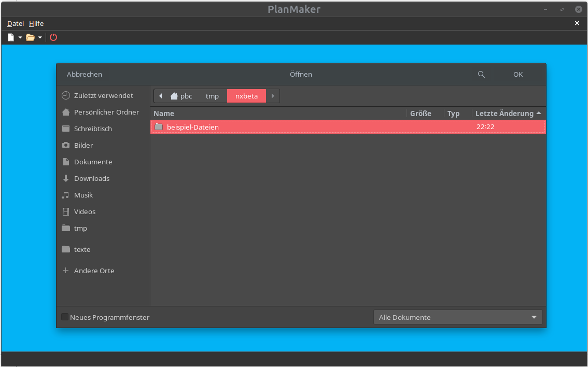Expand the open file dropdown arrow
Image resolution: width=588 pixels, height=367 pixels.
(40, 37)
